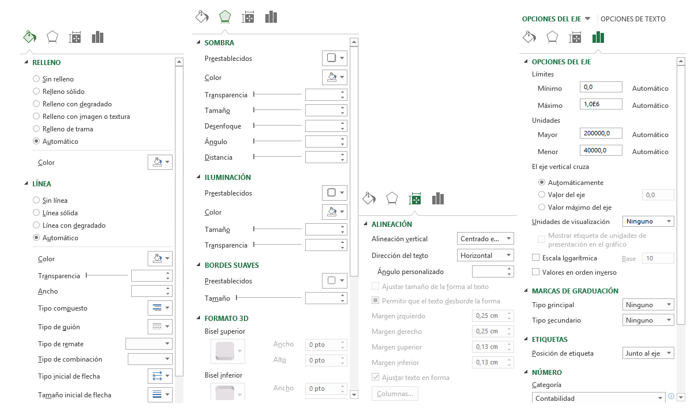Check Valores en orden inverso

[537, 272]
